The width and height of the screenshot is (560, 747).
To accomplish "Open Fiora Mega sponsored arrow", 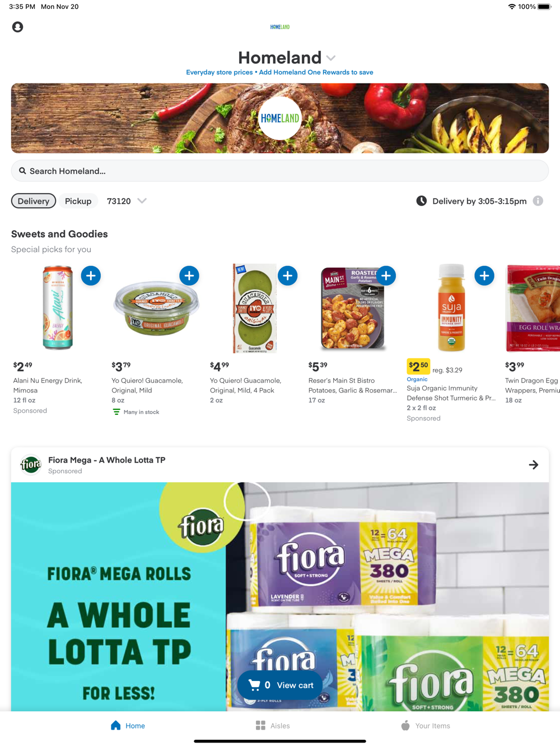I will 534,465.
